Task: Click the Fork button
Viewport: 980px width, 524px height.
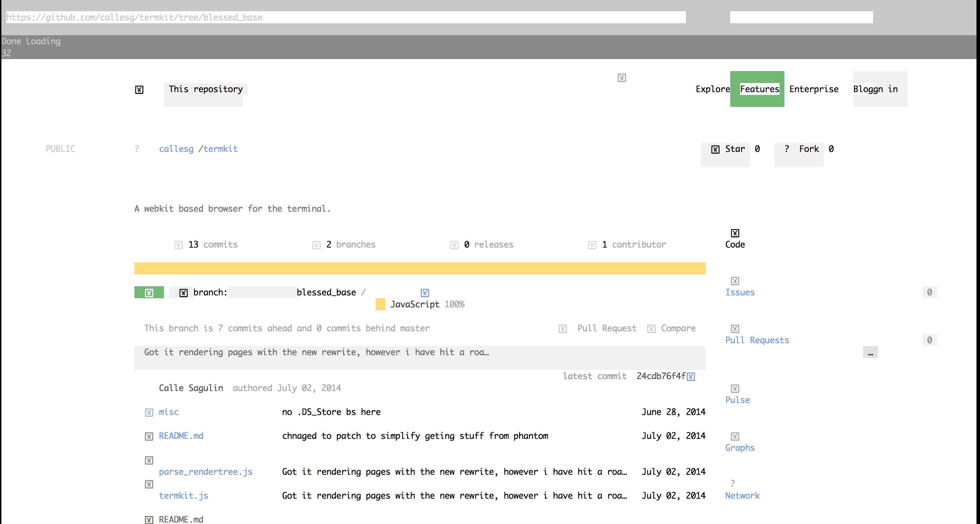Action: coord(799,154)
